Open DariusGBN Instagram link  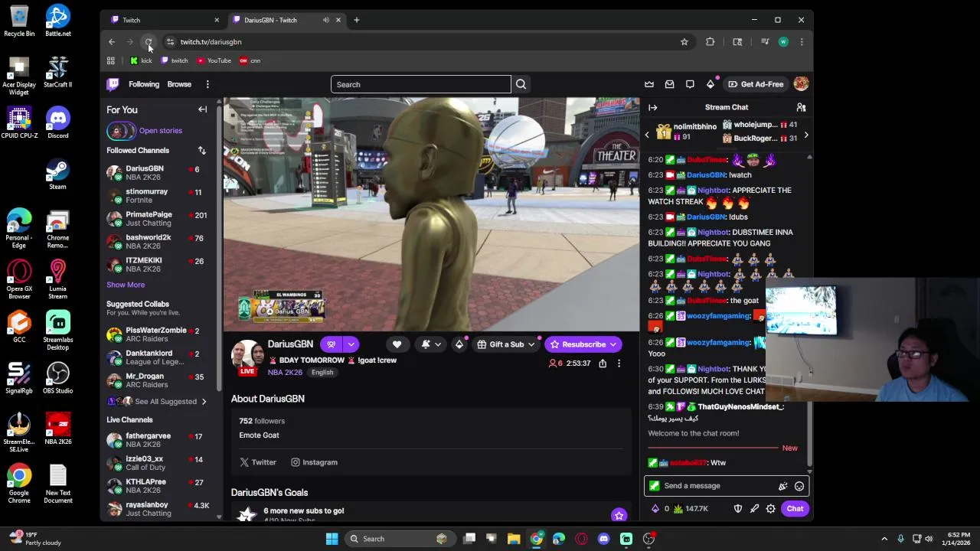pyautogui.click(x=314, y=462)
